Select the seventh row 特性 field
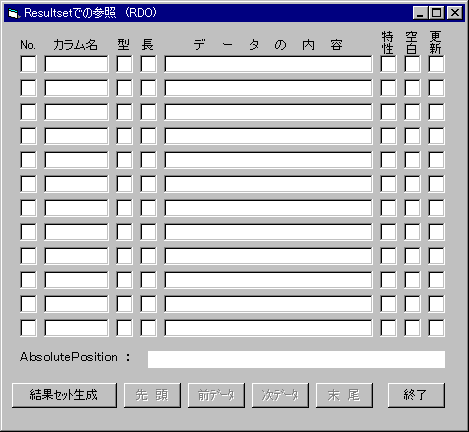The width and height of the screenshot is (469, 432). [x=388, y=208]
